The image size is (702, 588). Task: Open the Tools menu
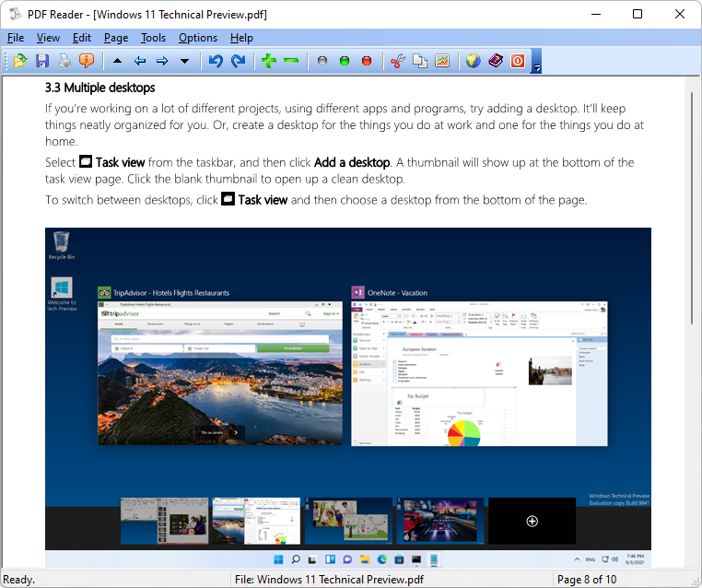tap(153, 38)
